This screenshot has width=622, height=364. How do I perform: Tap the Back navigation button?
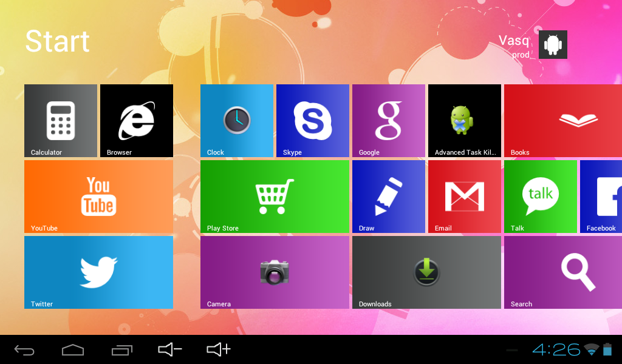point(24,349)
